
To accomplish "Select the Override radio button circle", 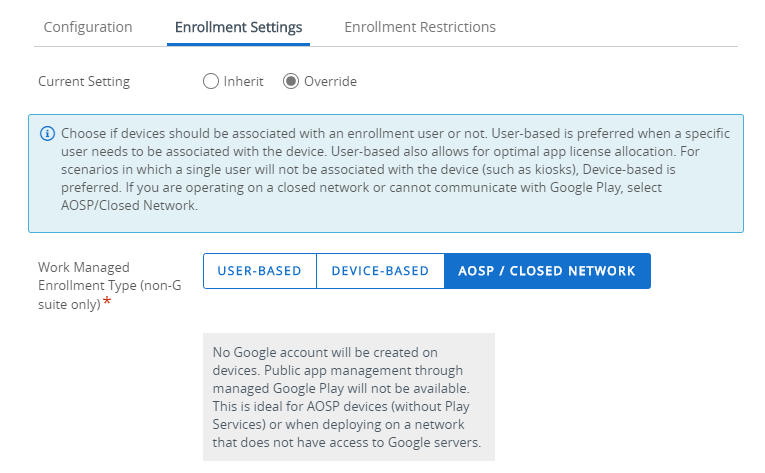I will pyautogui.click(x=291, y=81).
